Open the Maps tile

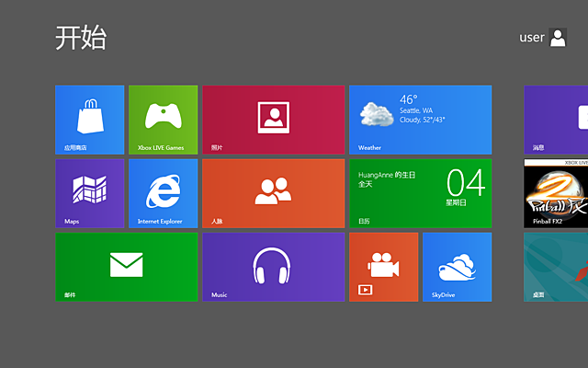[x=90, y=193]
